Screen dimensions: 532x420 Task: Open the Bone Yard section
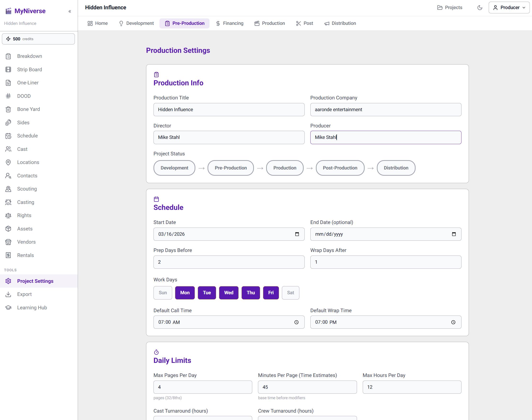click(28, 109)
